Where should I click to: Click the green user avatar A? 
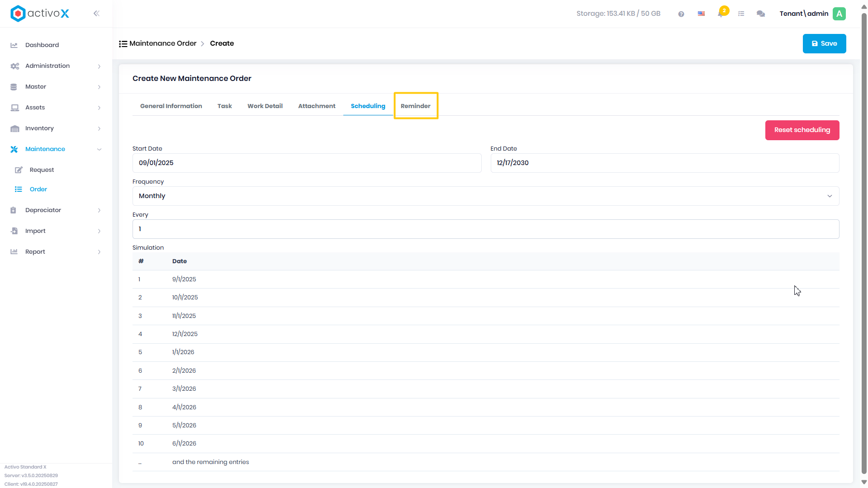pos(840,14)
